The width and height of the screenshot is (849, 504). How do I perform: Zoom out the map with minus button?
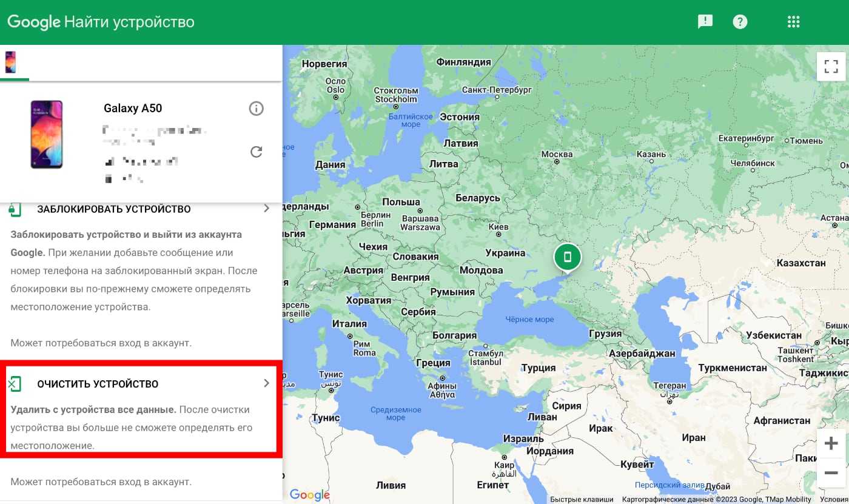pos(831,473)
